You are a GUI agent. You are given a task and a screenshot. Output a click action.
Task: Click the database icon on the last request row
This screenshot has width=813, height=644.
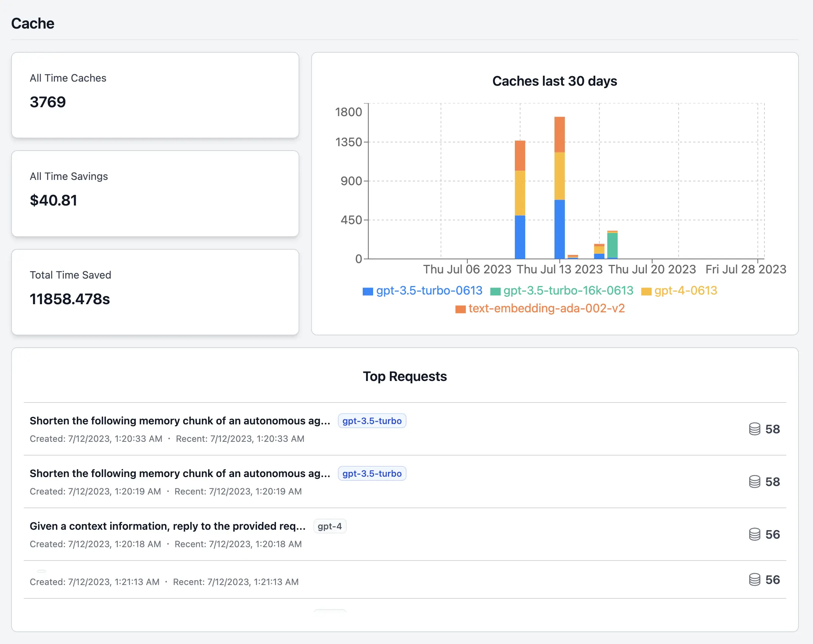coord(754,579)
